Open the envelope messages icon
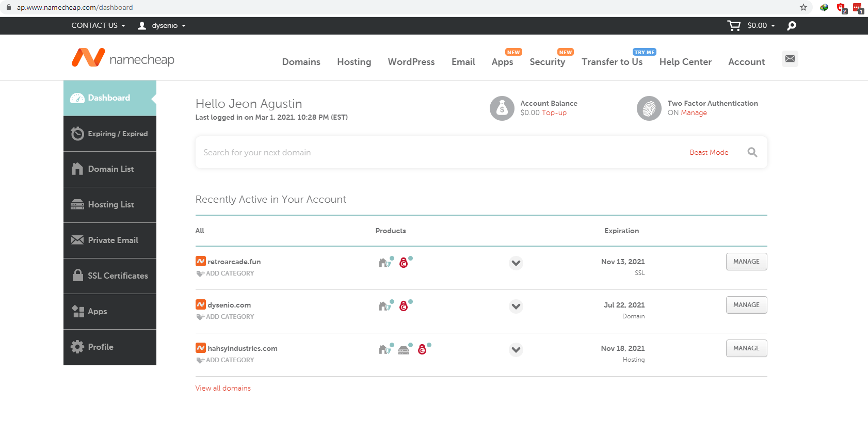The height and width of the screenshot is (436, 868). pos(790,59)
